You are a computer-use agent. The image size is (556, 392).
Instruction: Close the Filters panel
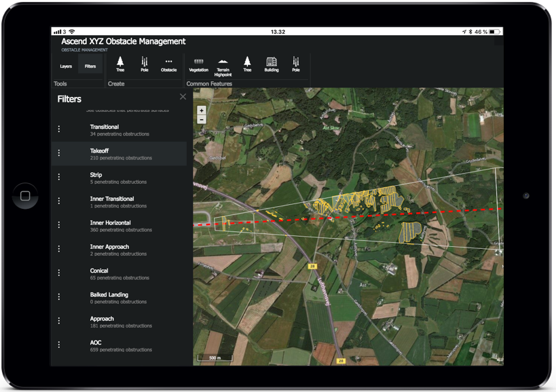(x=183, y=97)
